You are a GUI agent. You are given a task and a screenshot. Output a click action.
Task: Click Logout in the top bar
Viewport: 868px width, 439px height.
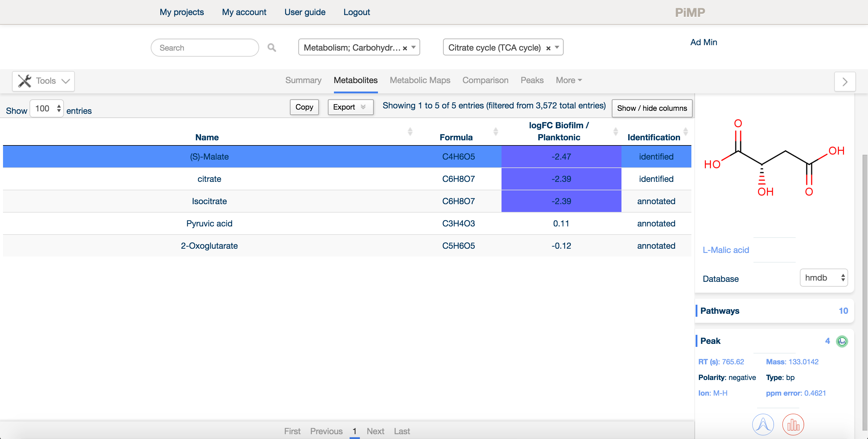357,12
